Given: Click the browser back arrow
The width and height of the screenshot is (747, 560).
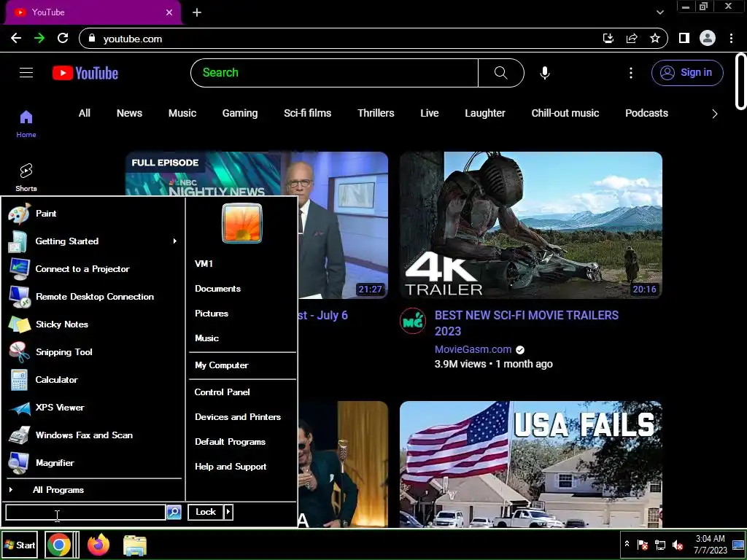Looking at the screenshot, I should coord(16,38).
